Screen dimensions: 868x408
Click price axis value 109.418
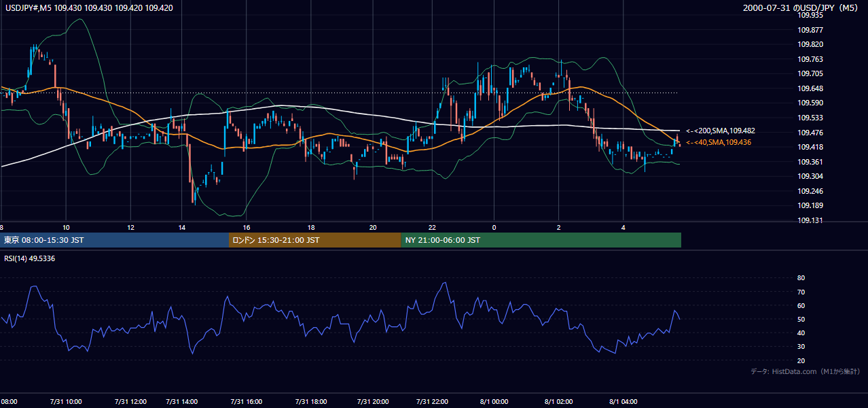[810, 148]
